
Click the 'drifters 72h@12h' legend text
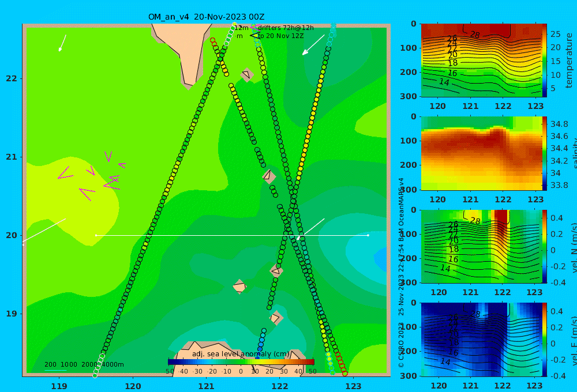point(286,28)
